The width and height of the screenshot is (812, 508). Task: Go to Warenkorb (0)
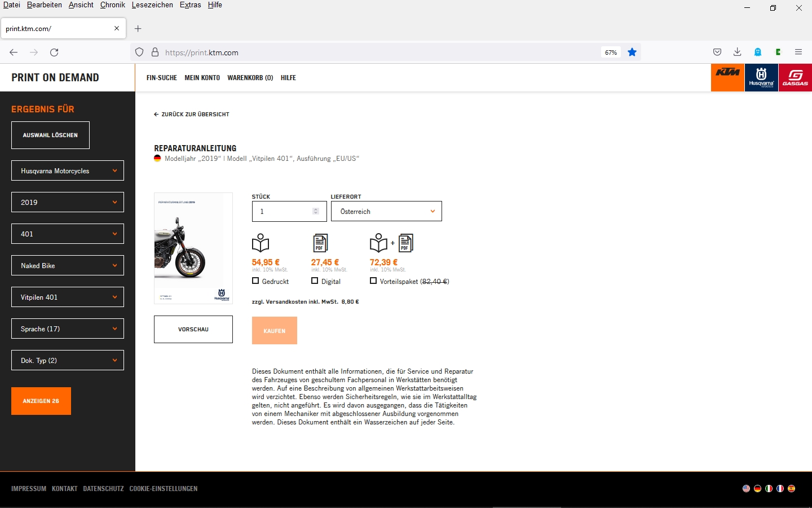pyautogui.click(x=250, y=78)
